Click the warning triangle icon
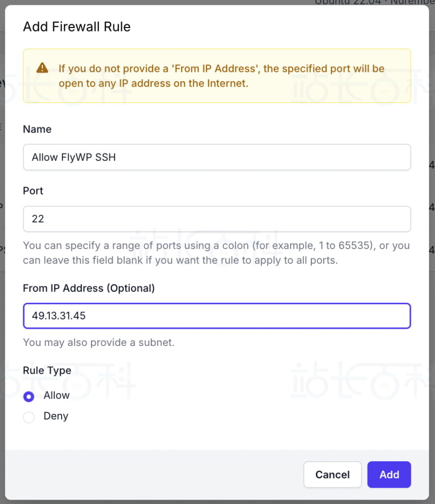Image resolution: width=435 pixels, height=504 pixels. click(x=42, y=68)
